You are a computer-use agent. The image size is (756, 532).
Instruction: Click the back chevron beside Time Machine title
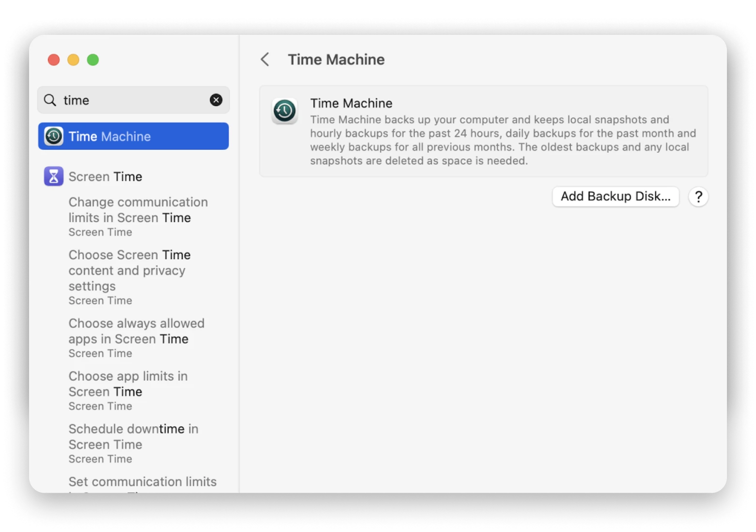(x=265, y=60)
